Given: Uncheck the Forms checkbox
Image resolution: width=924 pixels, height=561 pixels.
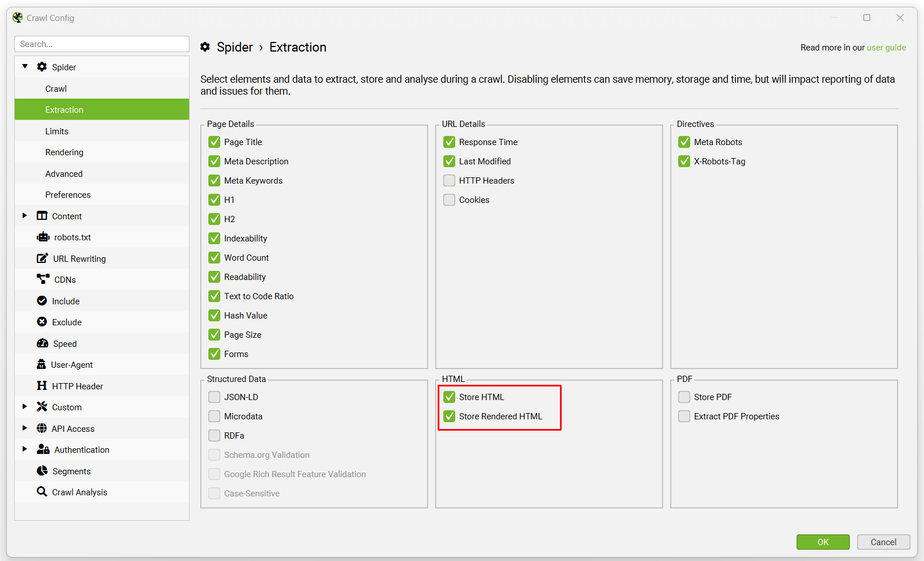Looking at the screenshot, I should click(x=214, y=354).
